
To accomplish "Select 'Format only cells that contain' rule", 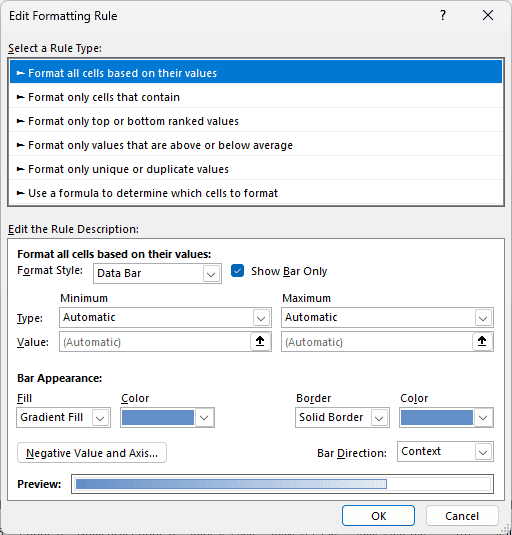I will click(256, 96).
